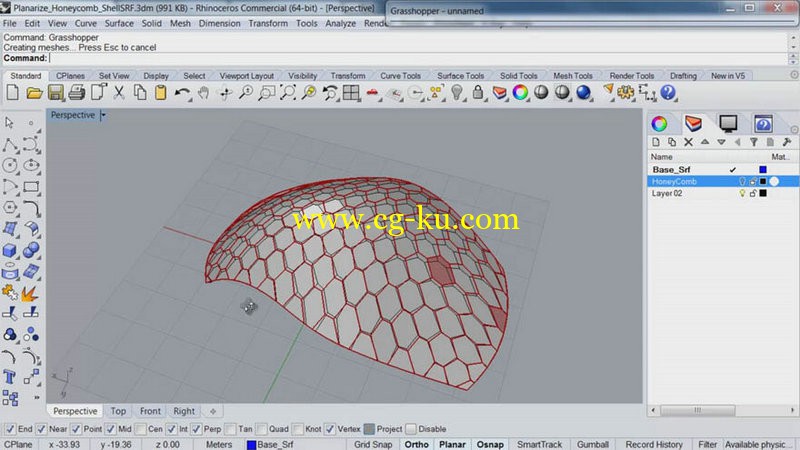The height and width of the screenshot is (450, 800).
Task: Click the black HoneyComb layer color swatch
Action: (x=763, y=182)
